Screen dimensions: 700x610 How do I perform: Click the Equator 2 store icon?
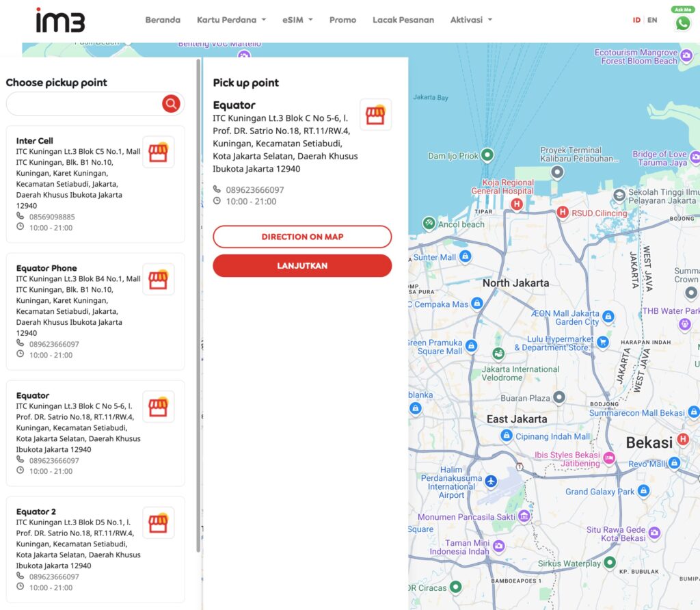point(158,522)
